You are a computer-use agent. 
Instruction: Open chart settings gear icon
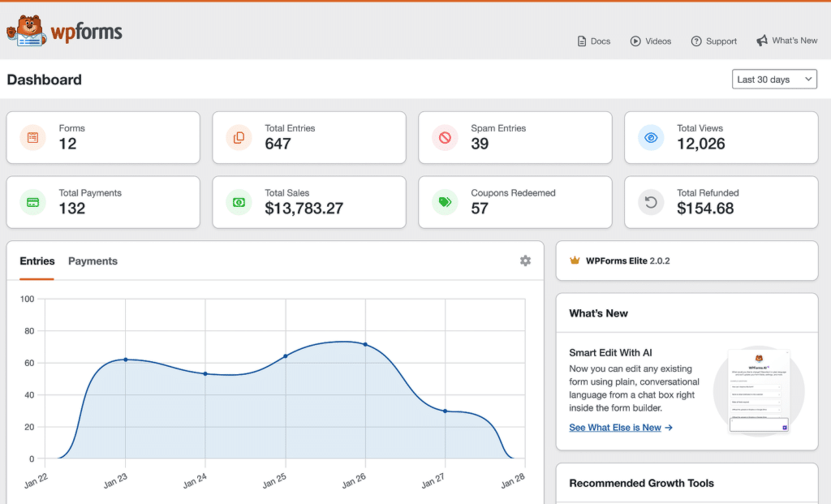point(525,261)
